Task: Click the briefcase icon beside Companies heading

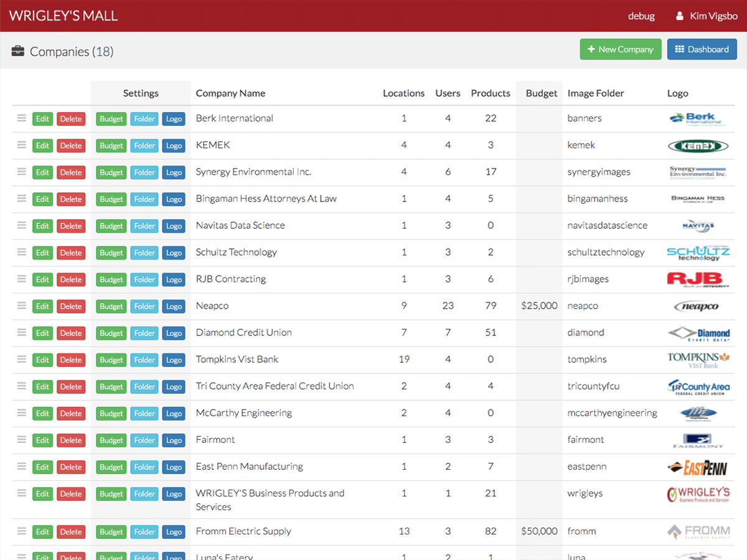Action: click(x=18, y=51)
